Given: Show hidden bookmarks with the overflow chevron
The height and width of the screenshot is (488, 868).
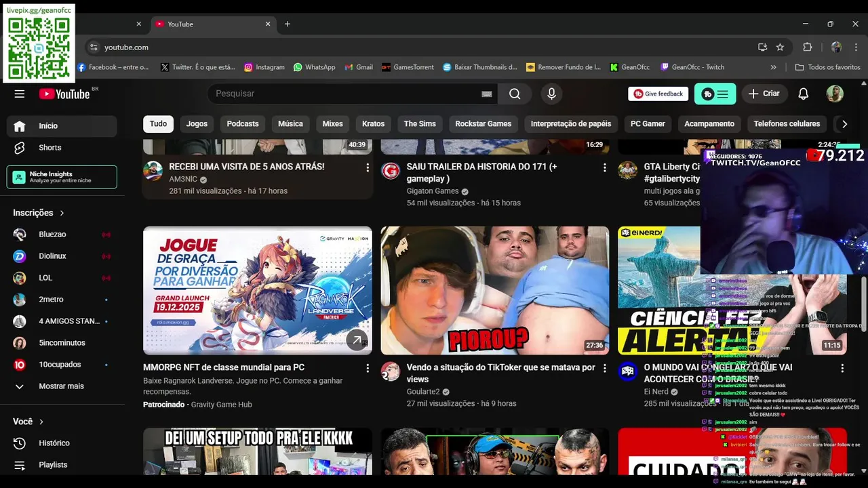Looking at the screenshot, I should 773,67.
